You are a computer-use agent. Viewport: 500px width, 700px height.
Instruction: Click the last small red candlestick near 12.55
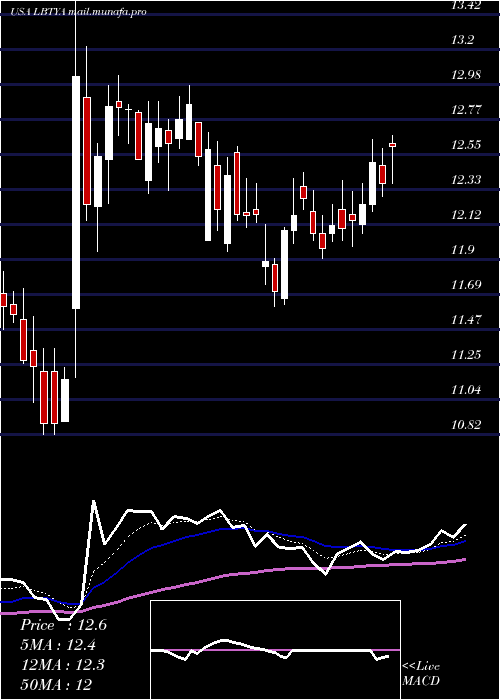(393, 145)
